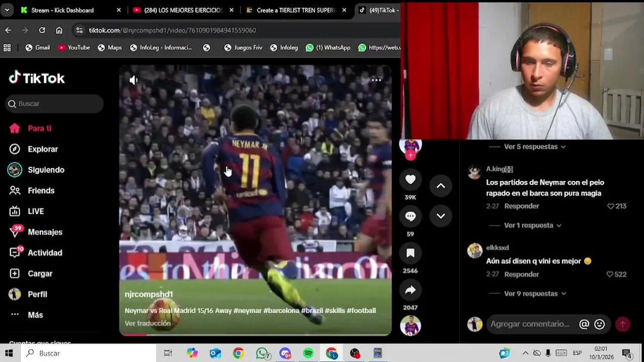Open the browser apps grid icon

pyautogui.click(x=7, y=48)
